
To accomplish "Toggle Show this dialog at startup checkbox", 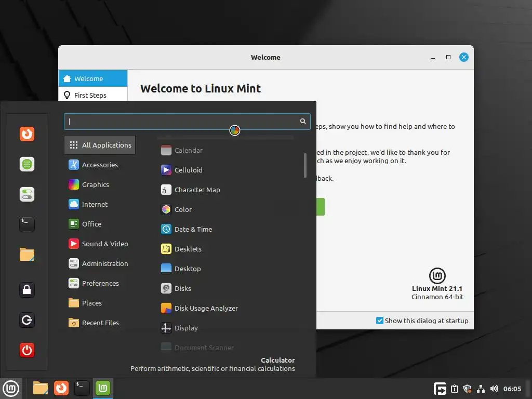I will (x=380, y=321).
